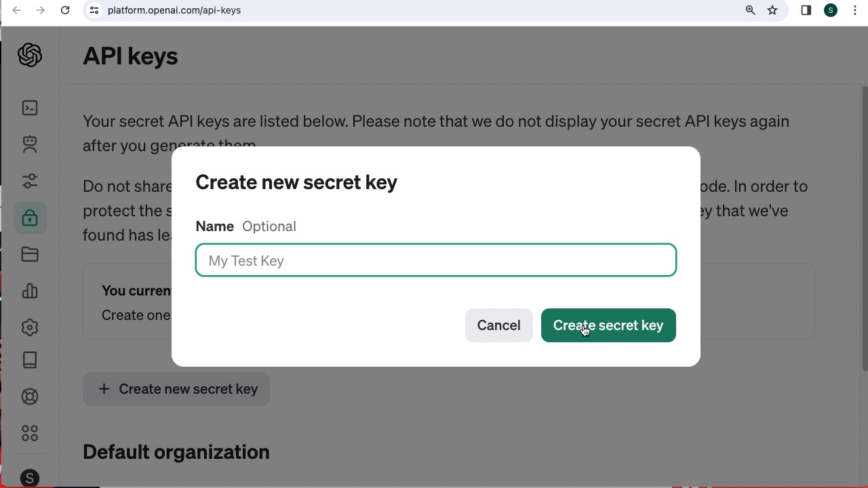The image size is (868, 488).
Task: Click the user avatar in sidebar bottom
Action: [30, 478]
